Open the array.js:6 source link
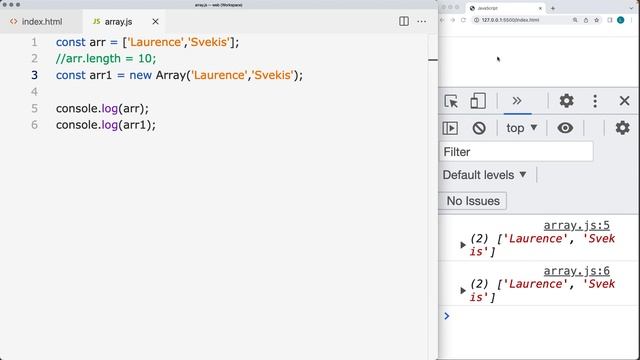 pos(576,271)
